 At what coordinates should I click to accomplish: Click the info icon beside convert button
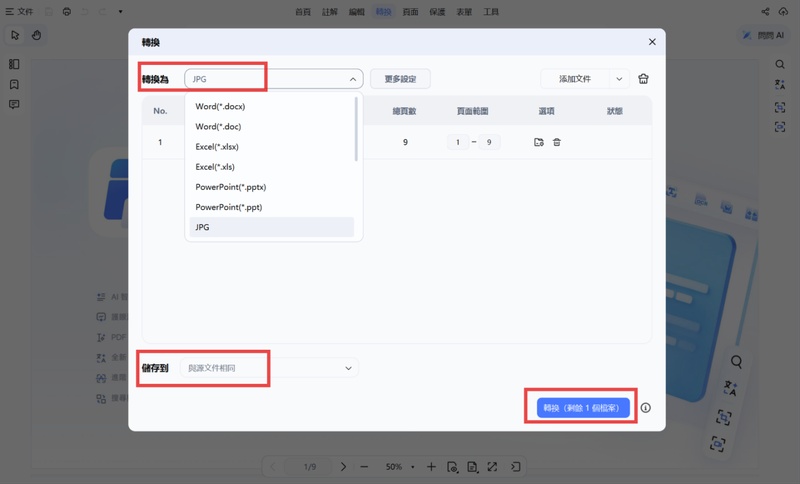[645, 408]
